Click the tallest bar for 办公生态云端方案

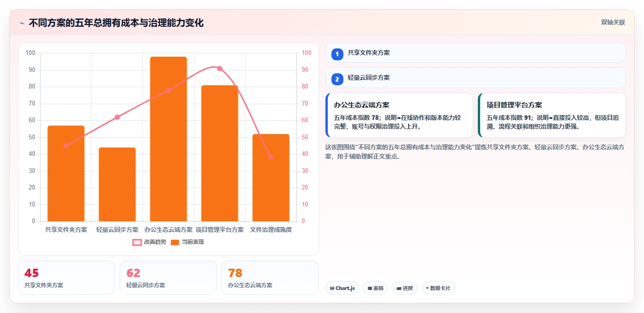(x=168, y=139)
